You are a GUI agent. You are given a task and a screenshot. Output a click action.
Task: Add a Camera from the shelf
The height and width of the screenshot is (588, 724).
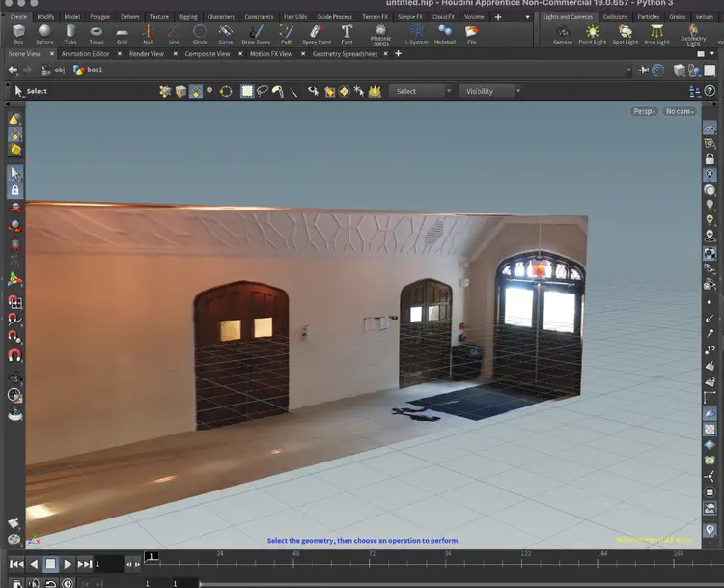[x=563, y=34]
